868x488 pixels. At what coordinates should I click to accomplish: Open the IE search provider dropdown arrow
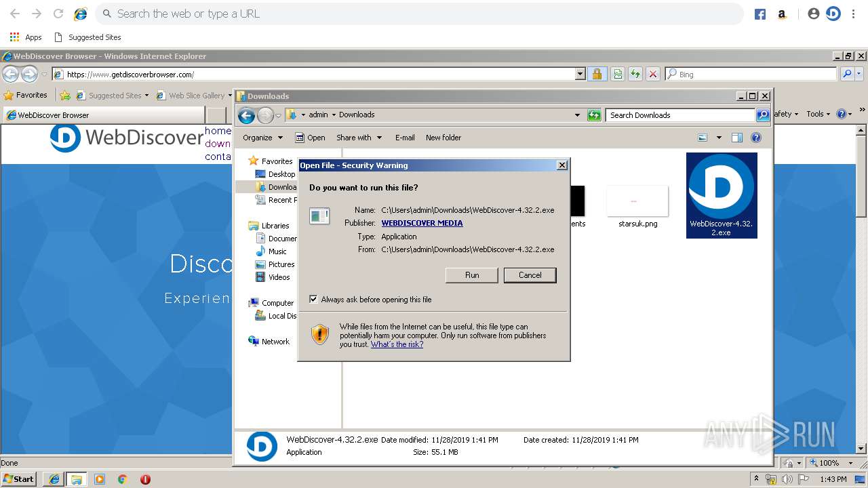point(859,74)
